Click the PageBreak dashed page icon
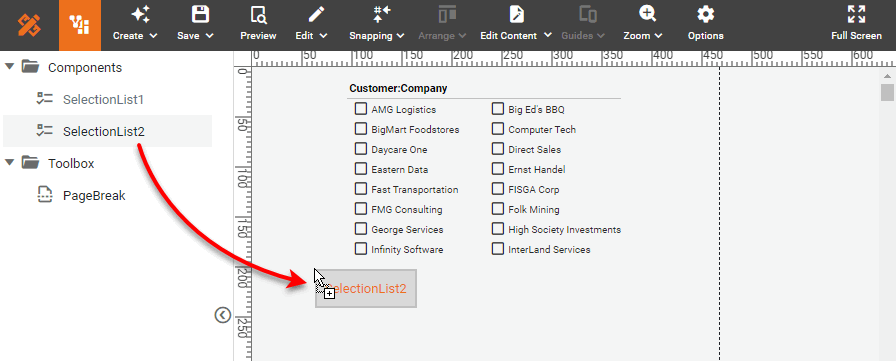The width and height of the screenshot is (896, 361). [x=45, y=195]
